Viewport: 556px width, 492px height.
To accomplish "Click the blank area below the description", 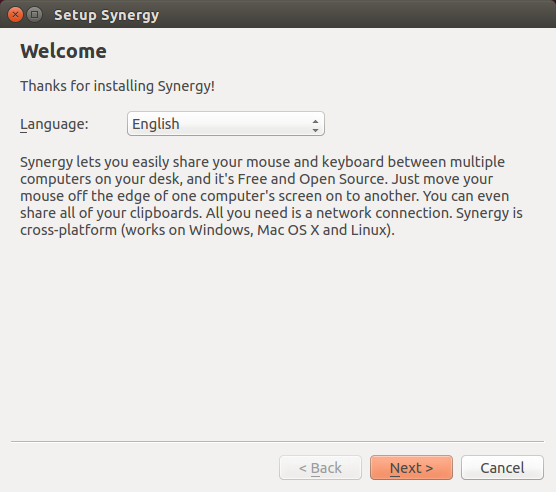I will coord(277,337).
